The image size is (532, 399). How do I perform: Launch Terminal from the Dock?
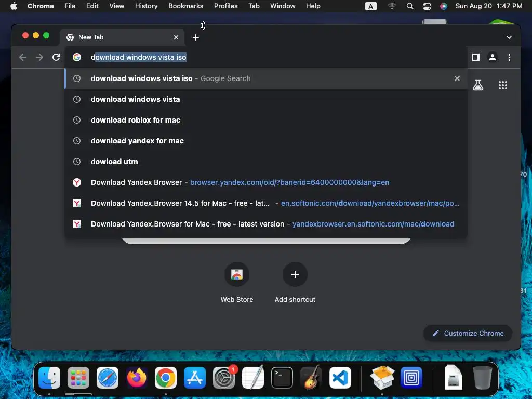coord(282,378)
